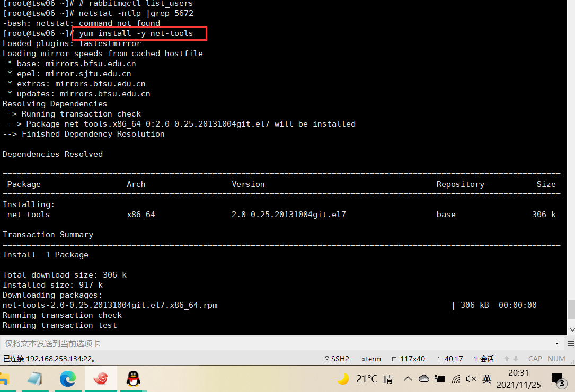
Task: Click the 'Dependencies Resolved' text
Action: [x=52, y=154]
